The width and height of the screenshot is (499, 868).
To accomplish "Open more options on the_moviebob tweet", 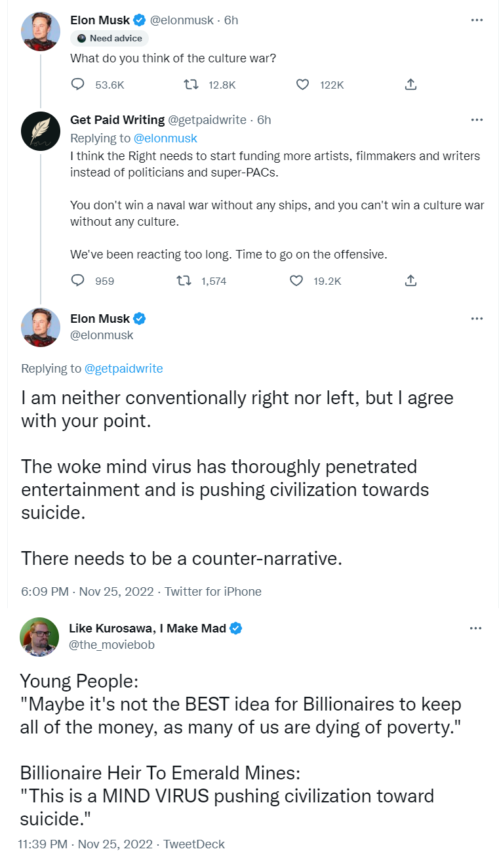I will pos(477,629).
